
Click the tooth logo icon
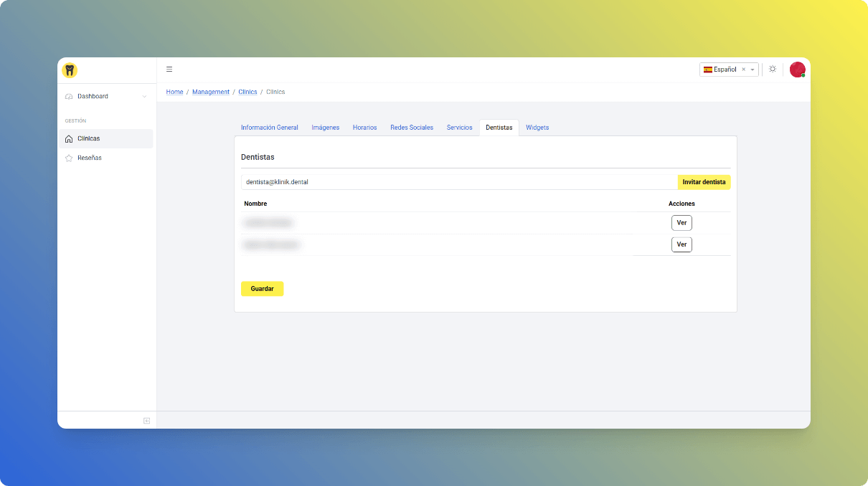70,70
